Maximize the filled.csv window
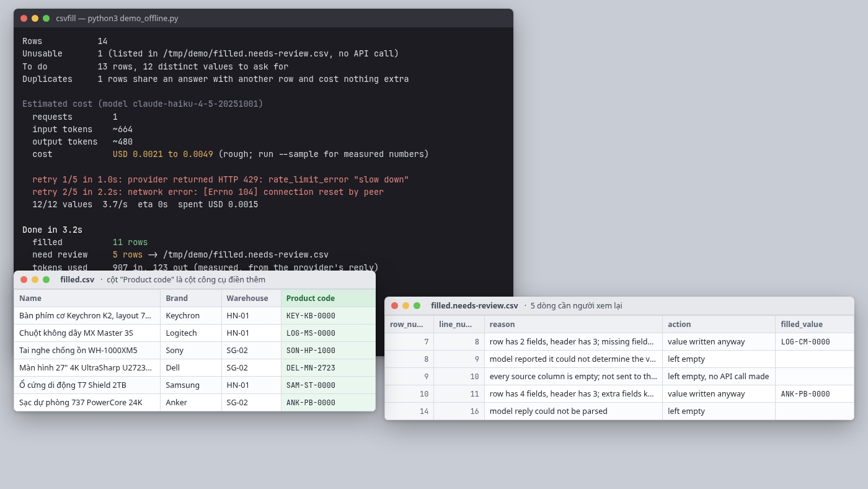This screenshot has height=489, width=868. (x=46, y=280)
